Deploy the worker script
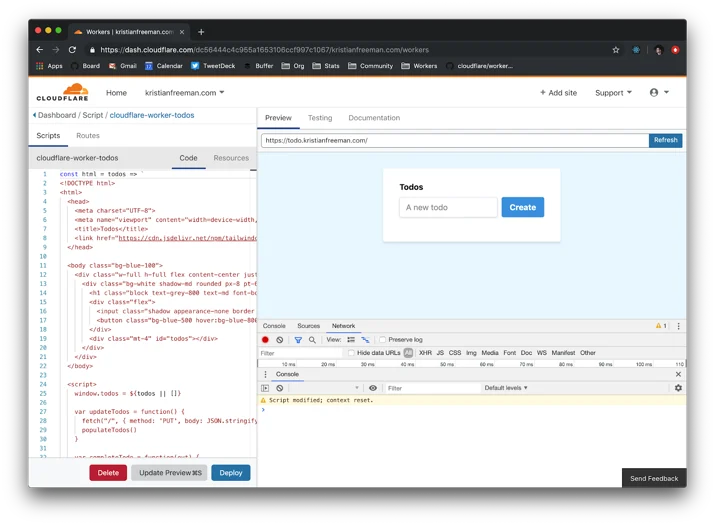715x525 pixels. click(231, 473)
